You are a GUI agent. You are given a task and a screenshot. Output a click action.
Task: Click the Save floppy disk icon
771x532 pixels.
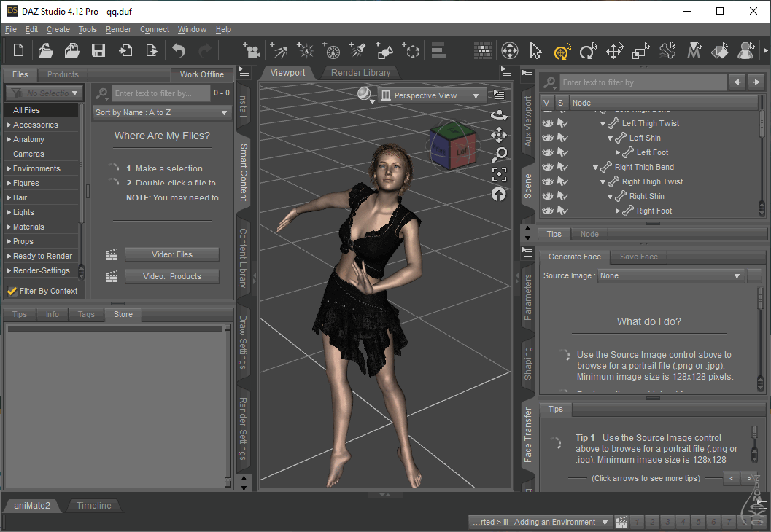tap(98, 50)
